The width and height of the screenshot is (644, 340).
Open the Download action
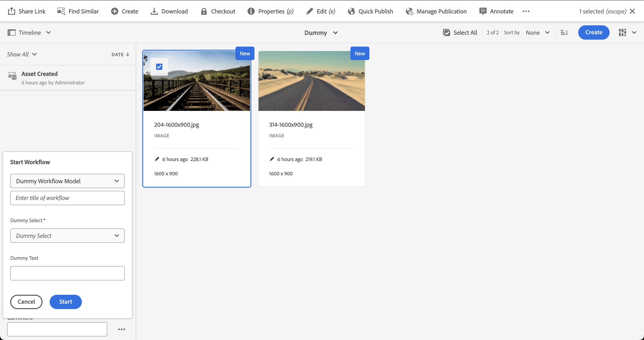tap(154, 11)
